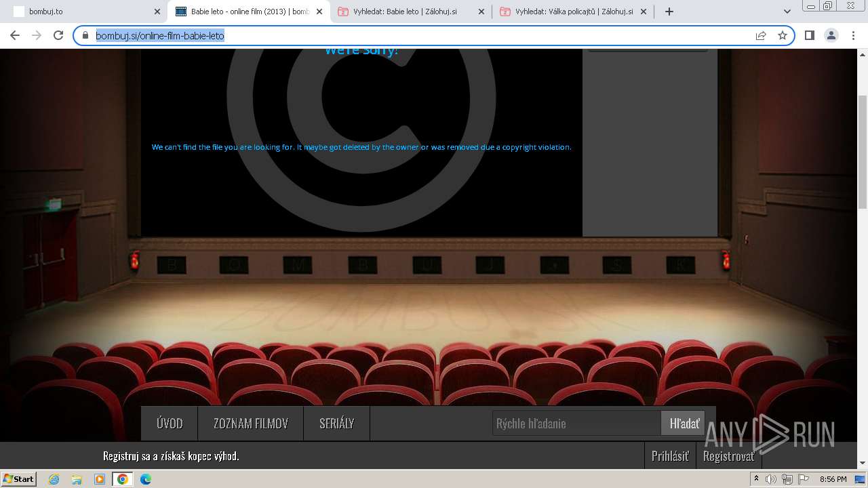
Task: Close the Vyhledat: Babie leto tab
Action: pos(481,12)
